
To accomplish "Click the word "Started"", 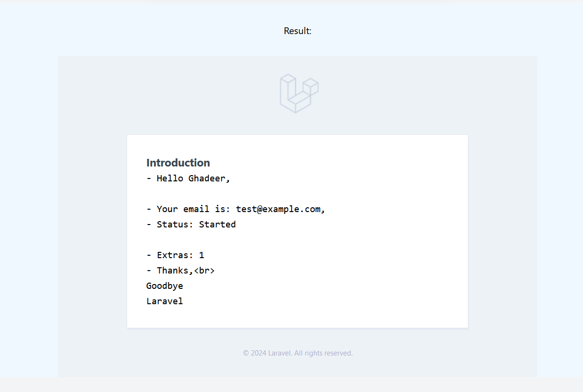I will click(217, 225).
